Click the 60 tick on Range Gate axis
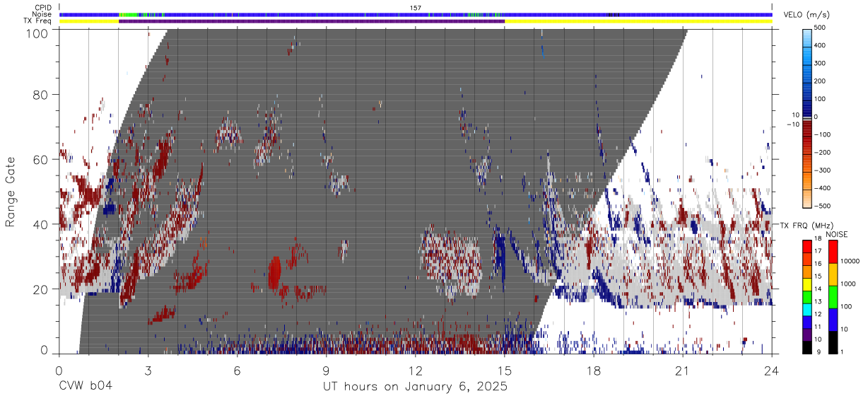The width and height of the screenshot is (868, 401). tap(42, 160)
